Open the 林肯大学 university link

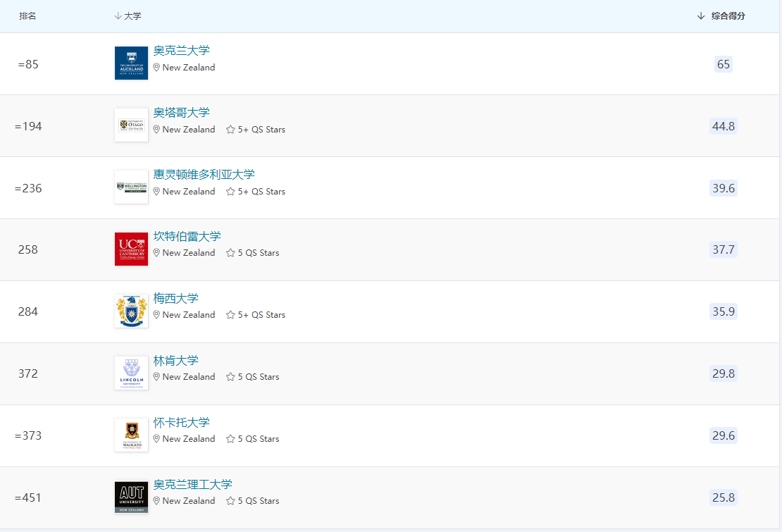175,360
